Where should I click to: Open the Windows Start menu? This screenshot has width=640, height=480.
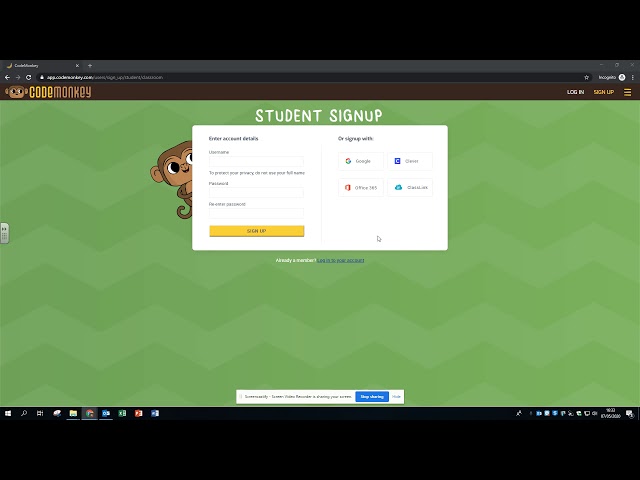pyautogui.click(x=8, y=413)
